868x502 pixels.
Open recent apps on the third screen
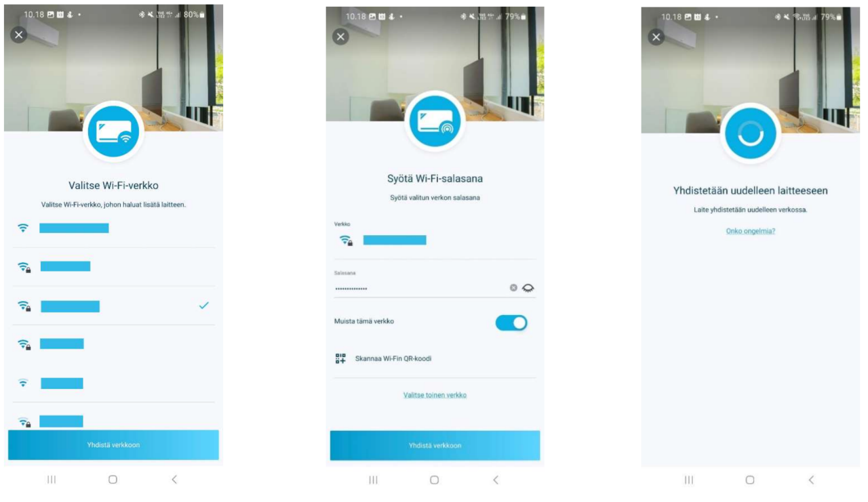point(688,480)
